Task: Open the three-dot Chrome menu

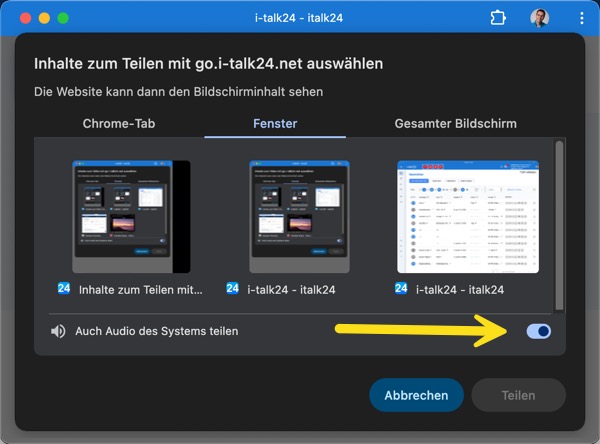Action: point(581,18)
